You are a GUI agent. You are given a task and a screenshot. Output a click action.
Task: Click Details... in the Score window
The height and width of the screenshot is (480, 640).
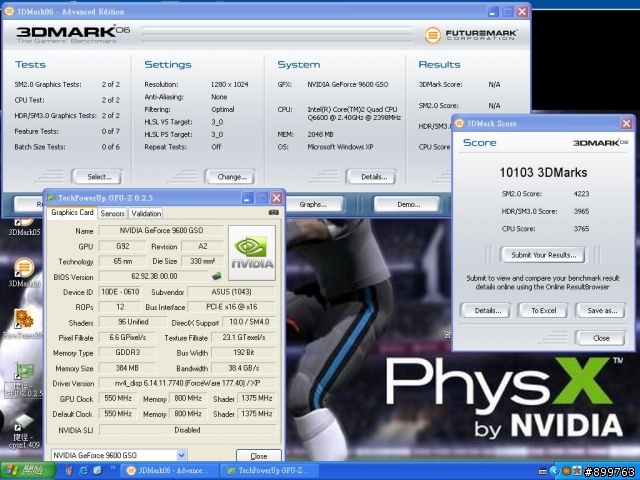[x=485, y=311]
